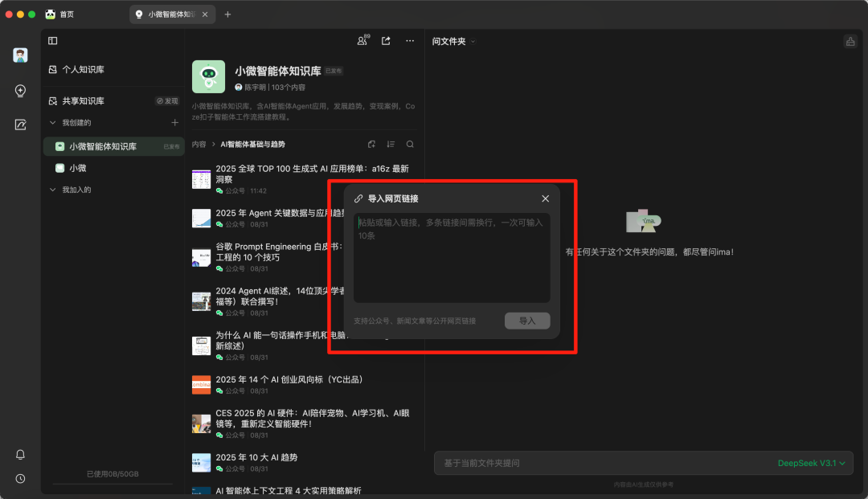Viewport: 868px width, 499px height.
Task: Switch to the 首页 tab
Action: click(x=59, y=14)
